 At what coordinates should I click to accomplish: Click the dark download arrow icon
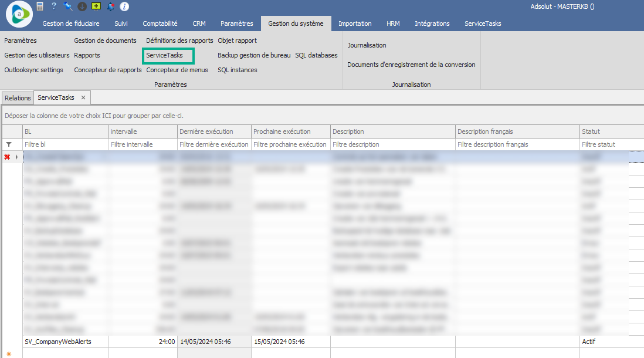(82, 6)
